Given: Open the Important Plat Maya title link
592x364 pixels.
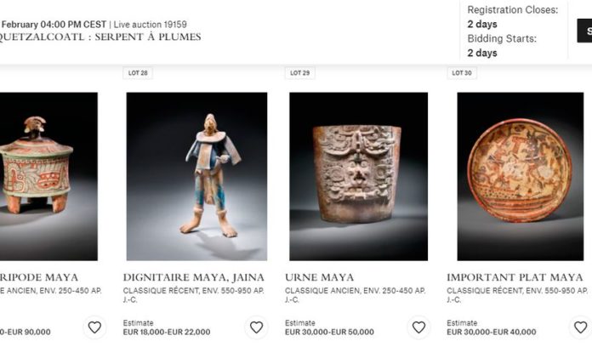Looking at the screenshot, I should coord(515,277).
